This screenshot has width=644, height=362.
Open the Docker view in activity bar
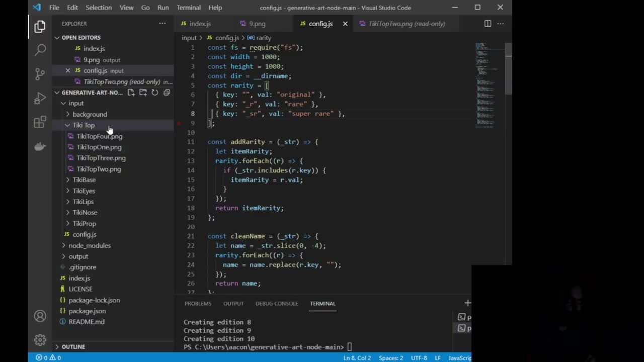click(40, 146)
